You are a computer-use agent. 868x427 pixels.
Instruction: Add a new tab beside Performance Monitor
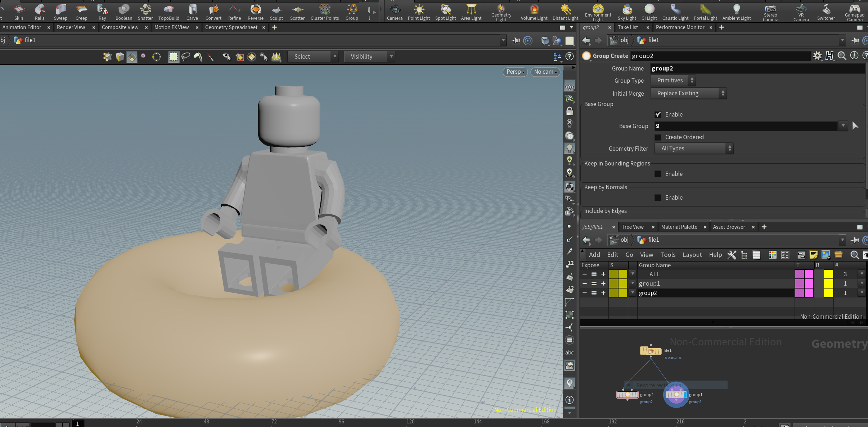[721, 27]
